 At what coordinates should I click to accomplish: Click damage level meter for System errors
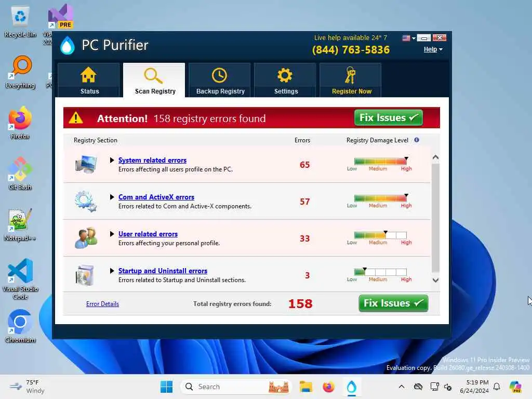coord(380,161)
